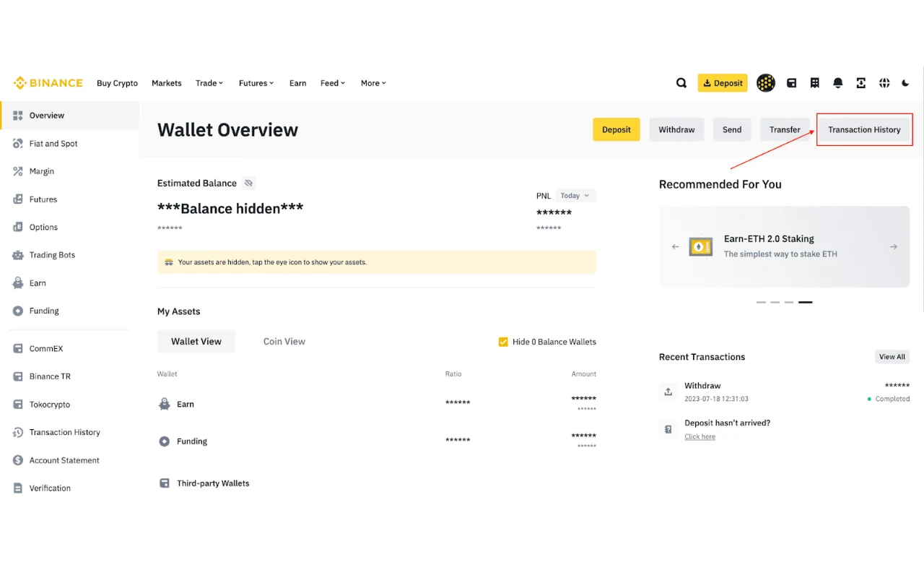The image size is (924, 578).
Task: Open the PNL Today period dropdown
Action: (x=575, y=196)
